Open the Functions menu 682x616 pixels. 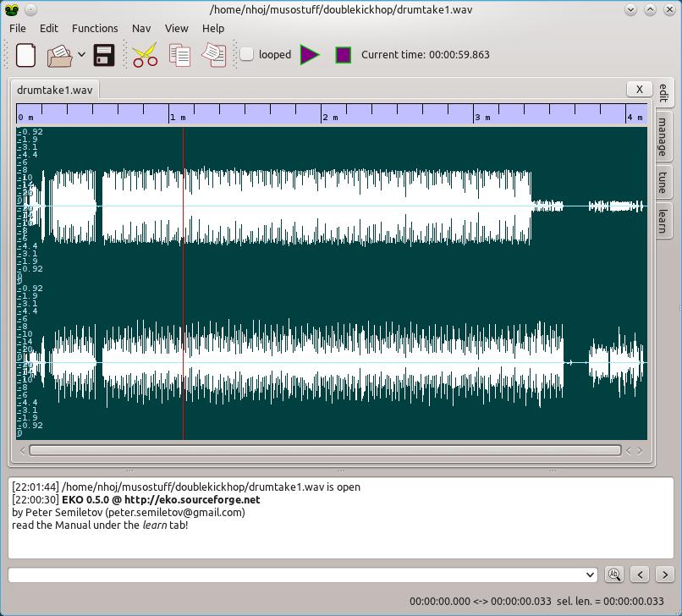[95, 28]
